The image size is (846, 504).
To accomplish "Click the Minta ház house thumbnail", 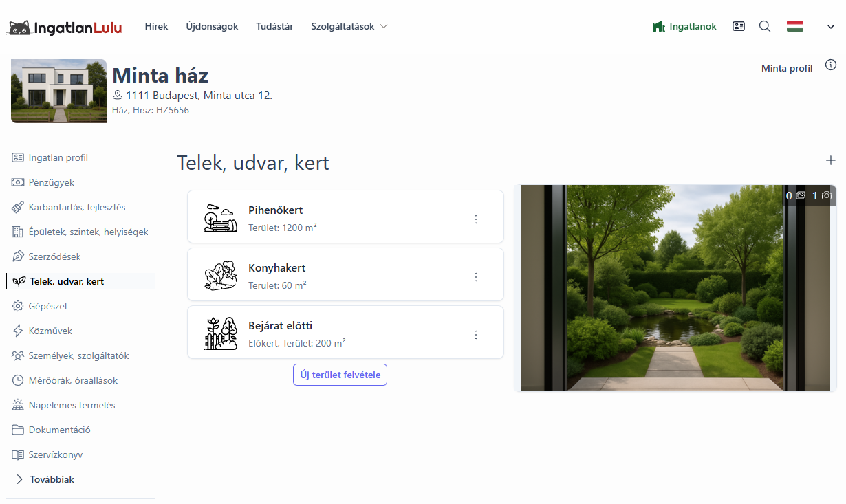I will [58, 91].
